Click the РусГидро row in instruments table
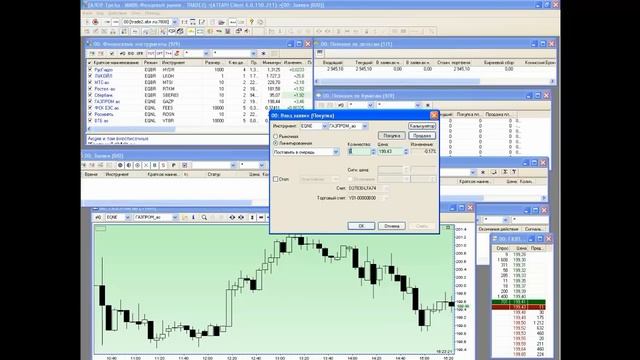 coord(199,70)
